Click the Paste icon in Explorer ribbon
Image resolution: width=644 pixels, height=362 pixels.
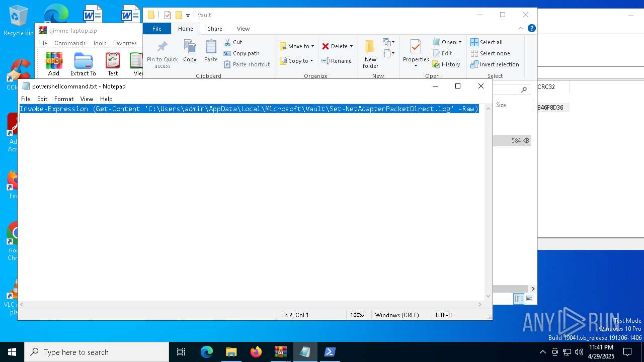click(211, 51)
